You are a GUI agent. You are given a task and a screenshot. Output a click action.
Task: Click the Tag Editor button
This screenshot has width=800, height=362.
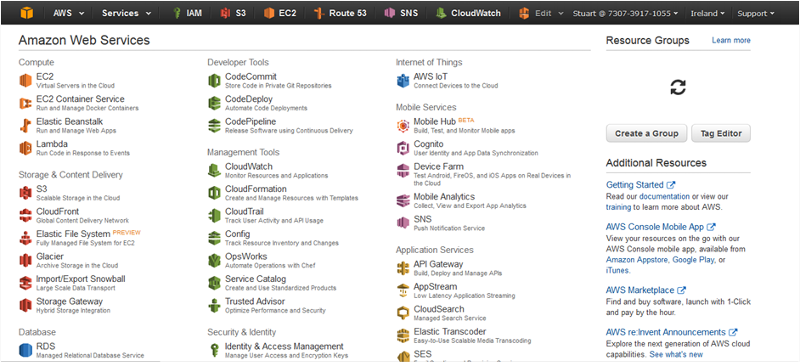[721, 134]
